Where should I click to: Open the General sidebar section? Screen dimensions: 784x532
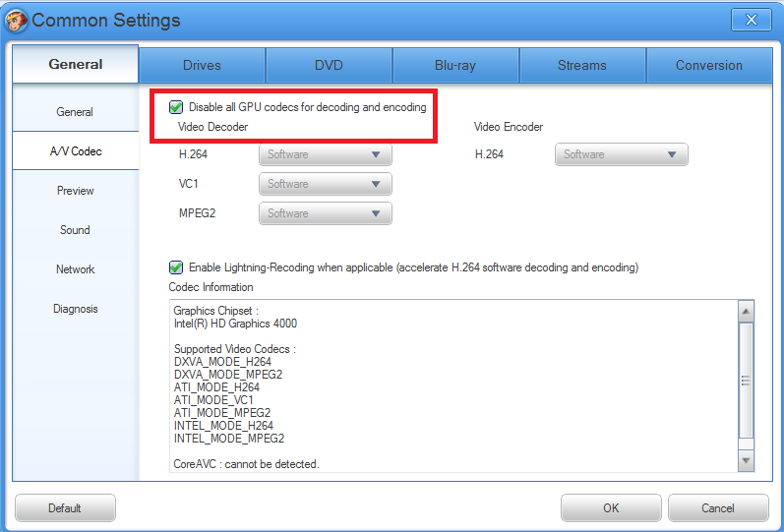75,112
